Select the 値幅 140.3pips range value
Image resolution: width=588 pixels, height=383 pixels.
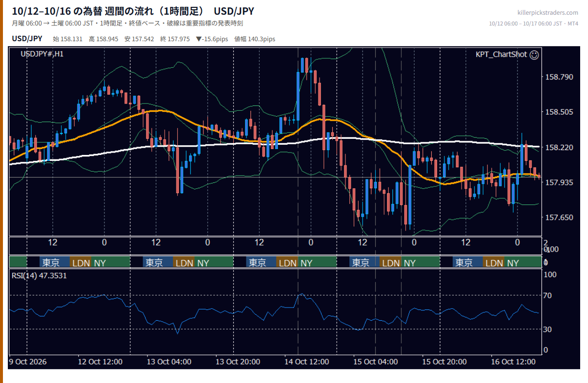click(x=255, y=39)
